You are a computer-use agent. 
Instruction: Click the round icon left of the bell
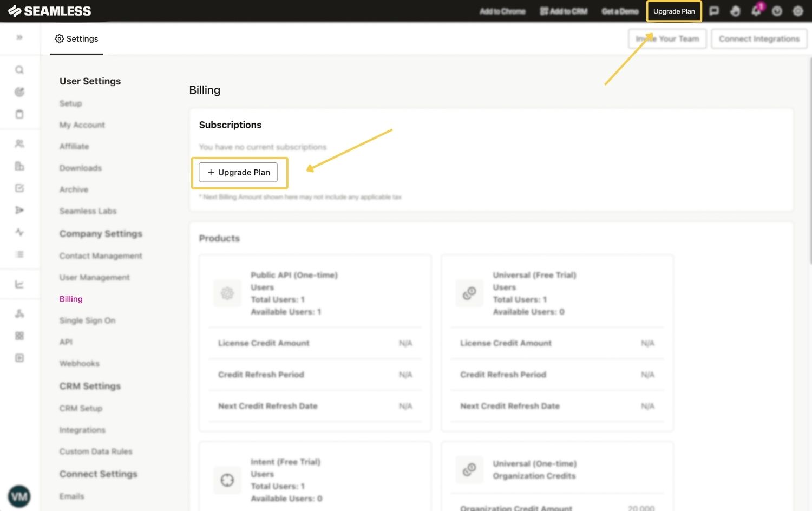click(735, 11)
